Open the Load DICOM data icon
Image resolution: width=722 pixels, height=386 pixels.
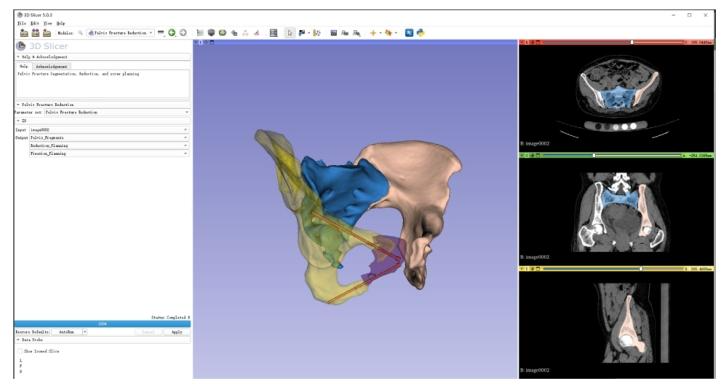point(35,33)
